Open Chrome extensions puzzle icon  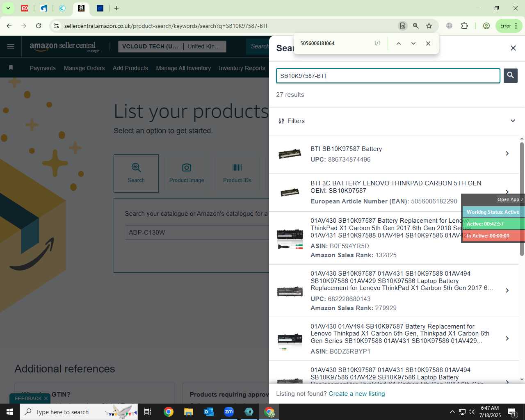[464, 26]
